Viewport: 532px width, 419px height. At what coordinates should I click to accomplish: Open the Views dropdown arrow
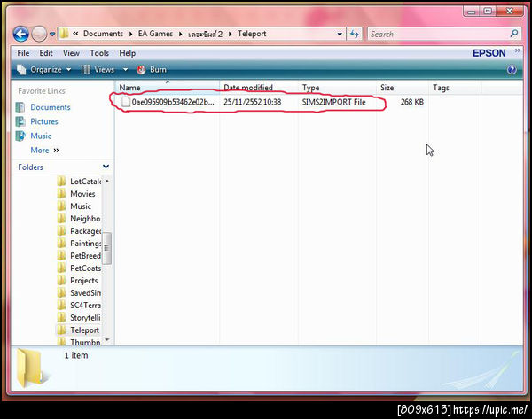tap(125, 69)
